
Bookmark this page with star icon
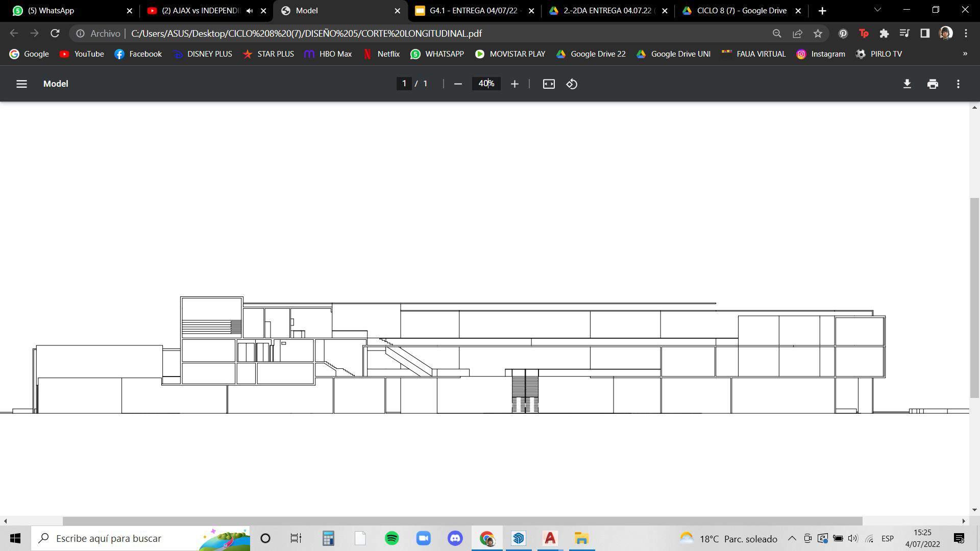(x=818, y=33)
